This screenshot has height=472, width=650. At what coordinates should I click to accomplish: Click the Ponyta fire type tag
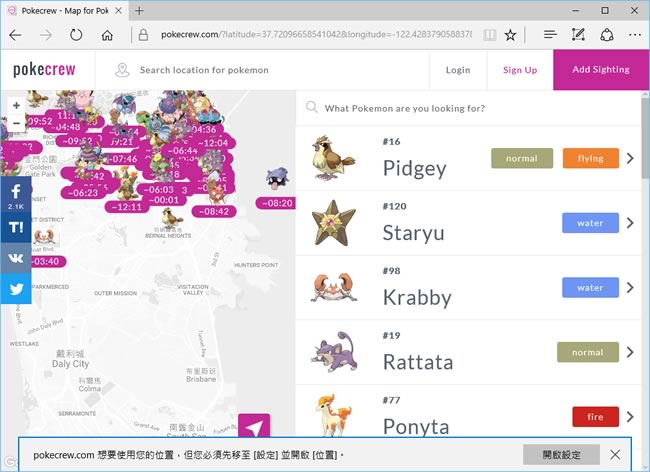pyautogui.click(x=595, y=417)
